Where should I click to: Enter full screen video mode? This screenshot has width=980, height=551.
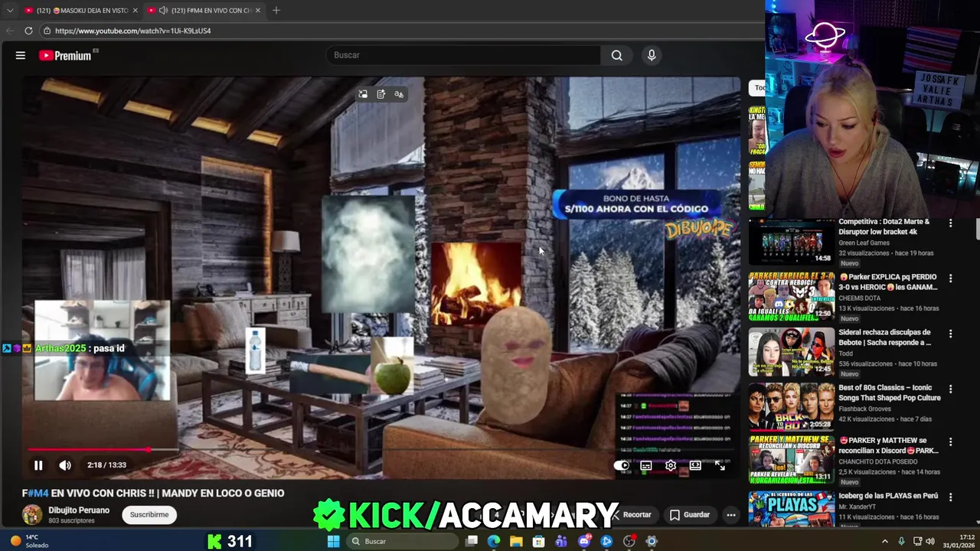point(720,465)
